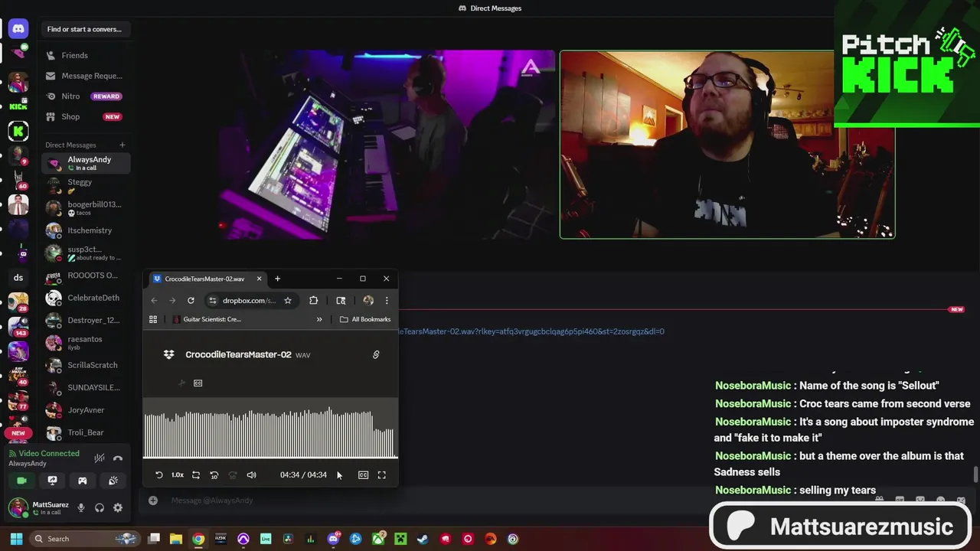Open the Chrome apps grid shortcut

153,319
